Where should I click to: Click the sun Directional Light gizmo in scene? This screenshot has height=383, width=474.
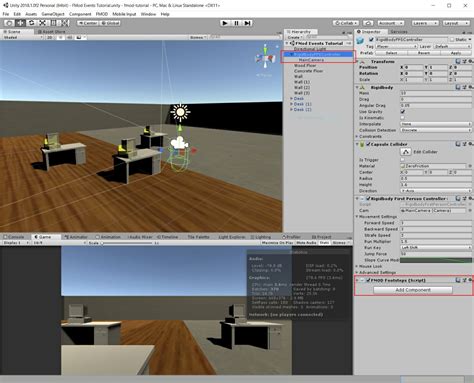click(x=180, y=112)
